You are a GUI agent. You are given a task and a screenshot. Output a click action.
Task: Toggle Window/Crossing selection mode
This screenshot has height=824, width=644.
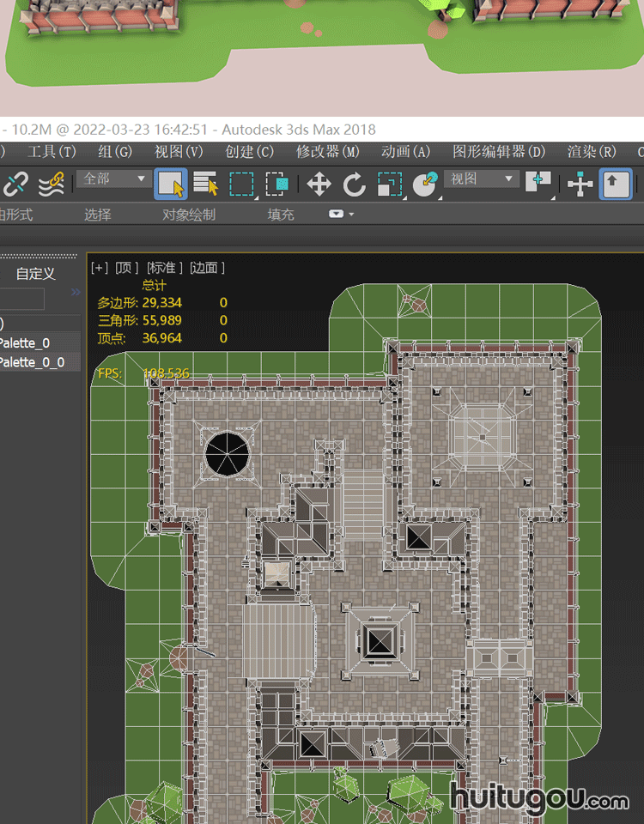coord(276,184)
